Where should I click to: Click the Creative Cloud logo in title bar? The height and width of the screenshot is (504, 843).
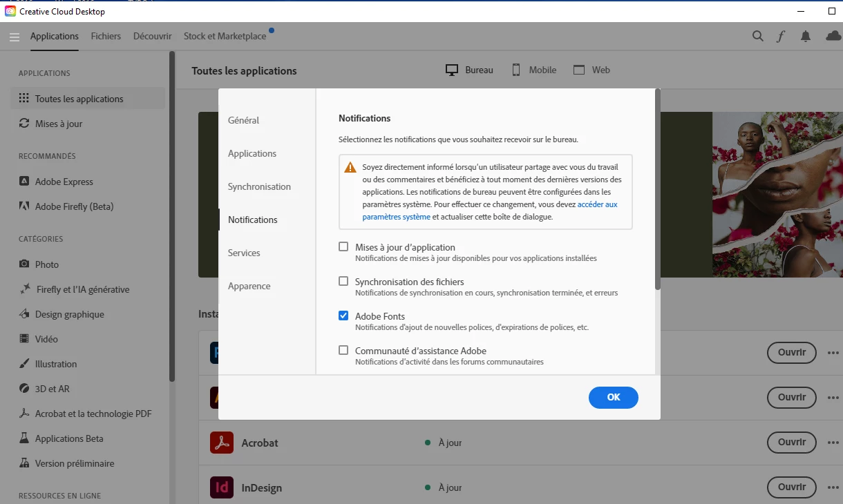click(10, 12)
